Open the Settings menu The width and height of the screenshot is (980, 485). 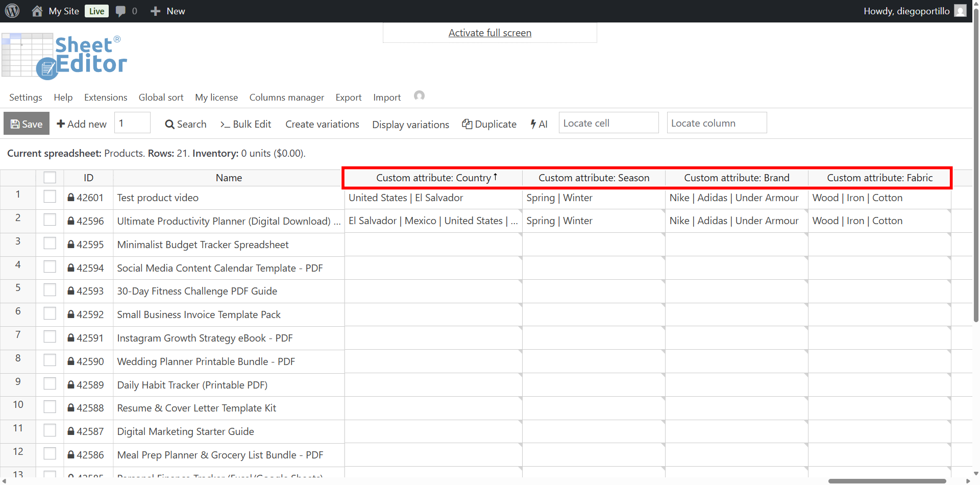coord(26,98)
